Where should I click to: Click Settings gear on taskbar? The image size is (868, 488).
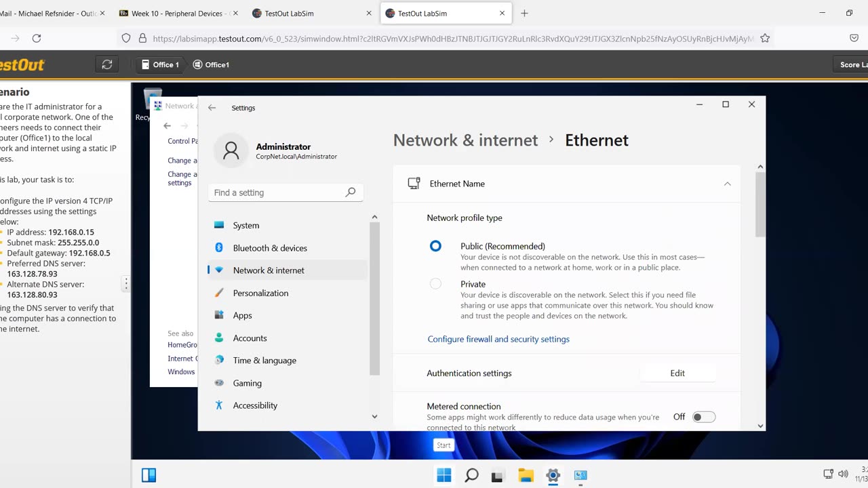coord(553,475)
